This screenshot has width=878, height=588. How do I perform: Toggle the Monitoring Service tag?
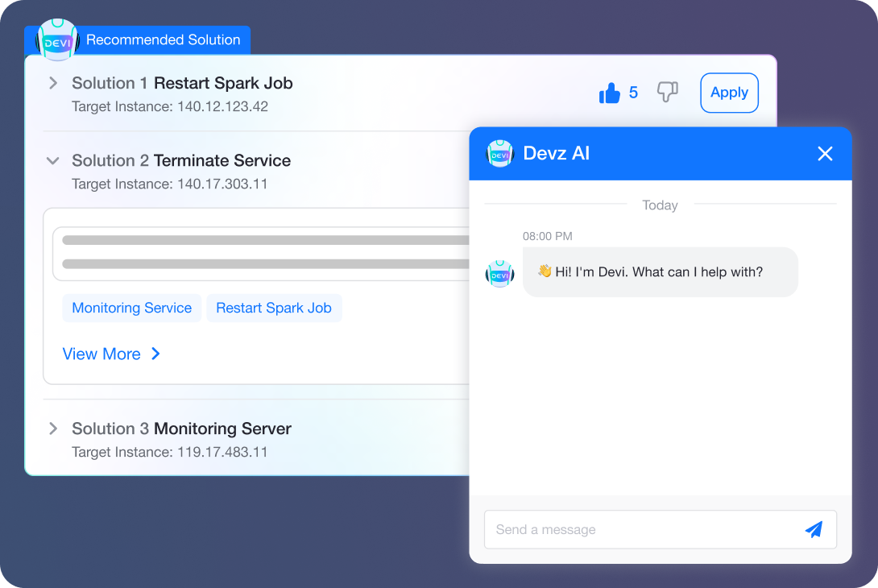pos(131,308)
